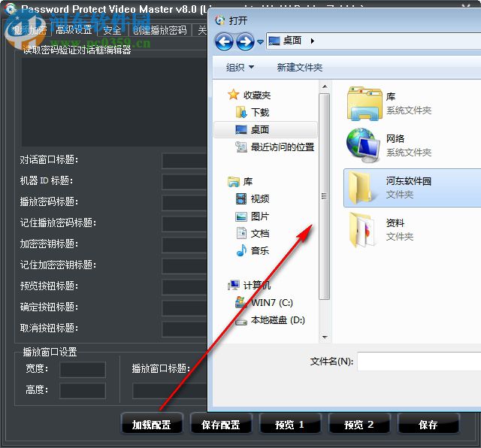Click the Forward arrow in the Open dialog

pyautogui.click(x=245, y=41)
